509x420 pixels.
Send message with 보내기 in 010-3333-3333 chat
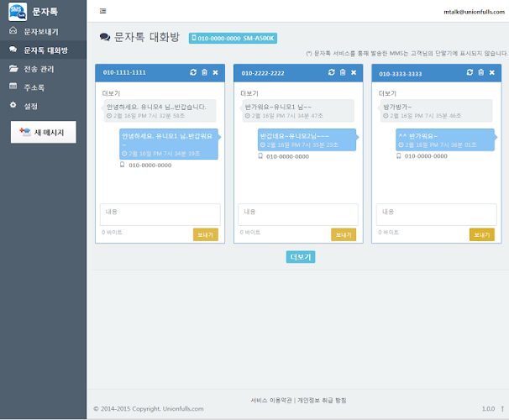pyautogui.click(x=482, y=234)
